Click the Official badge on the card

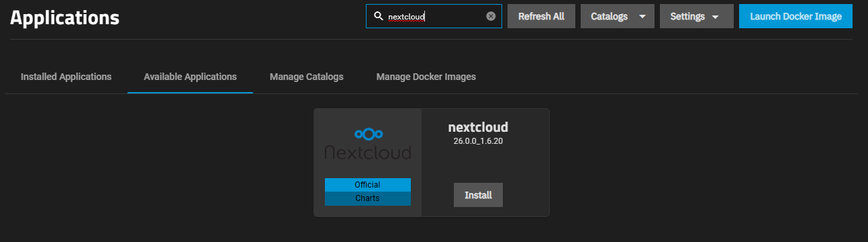click(x=368, y=185)
